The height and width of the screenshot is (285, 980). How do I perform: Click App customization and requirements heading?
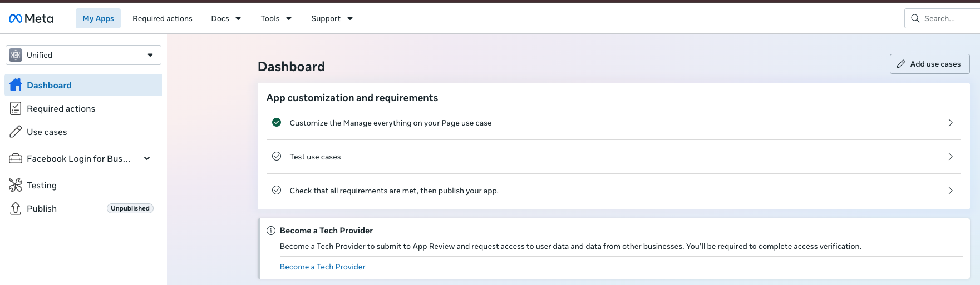pyautogui.click(x=352, y=98)
